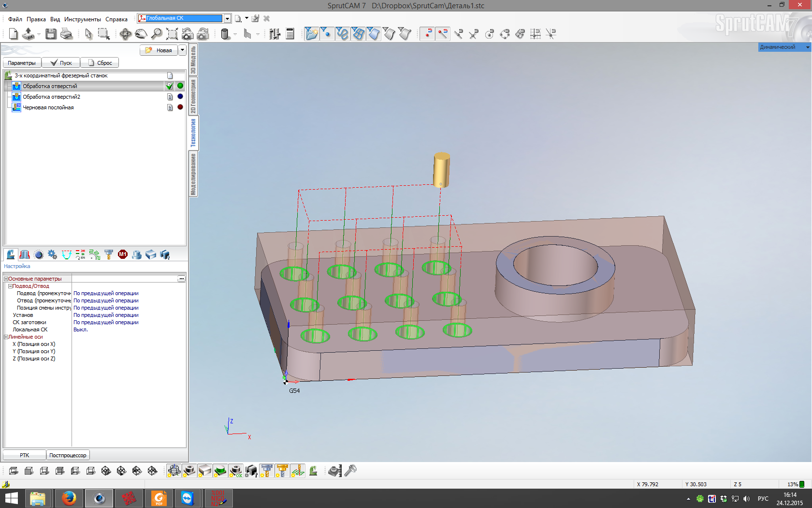
Task: Click the red M1 stop icon
Action: [123, 254]
